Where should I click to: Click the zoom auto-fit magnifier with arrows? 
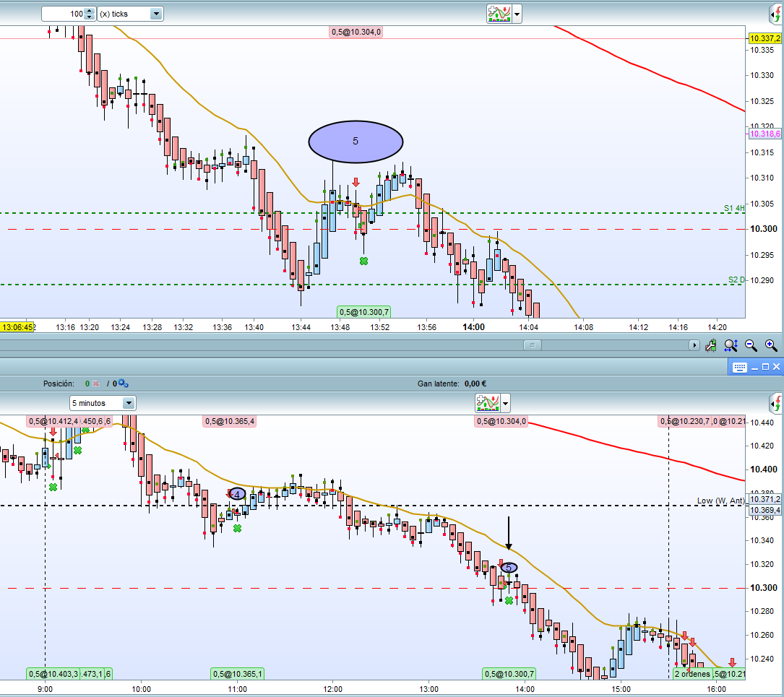pyautogui.click(x=731, y=345)
